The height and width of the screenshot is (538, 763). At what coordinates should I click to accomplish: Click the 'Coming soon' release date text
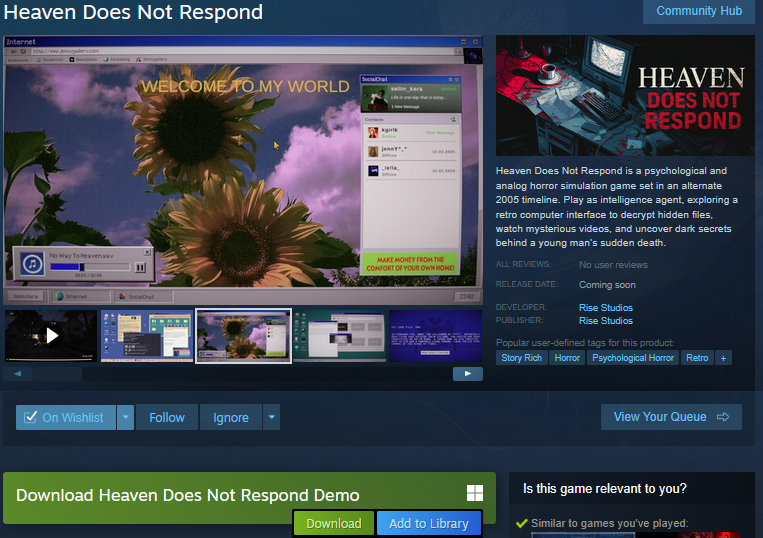607,285
